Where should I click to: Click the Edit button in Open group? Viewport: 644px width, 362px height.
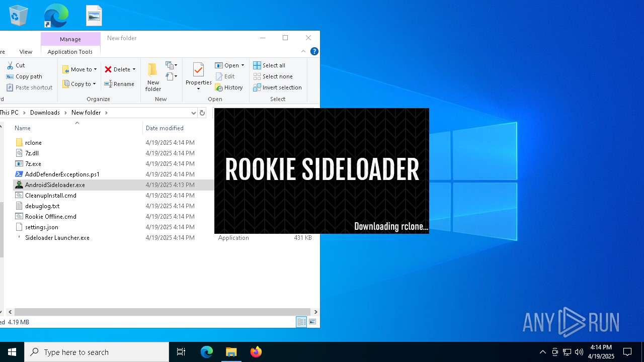coord(225,76)
